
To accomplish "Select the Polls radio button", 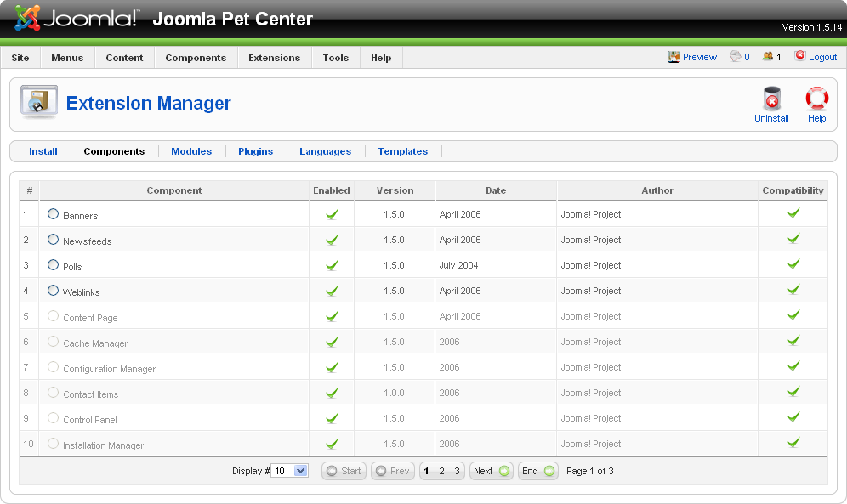I will pyautogui.click(x=53, y=264).
